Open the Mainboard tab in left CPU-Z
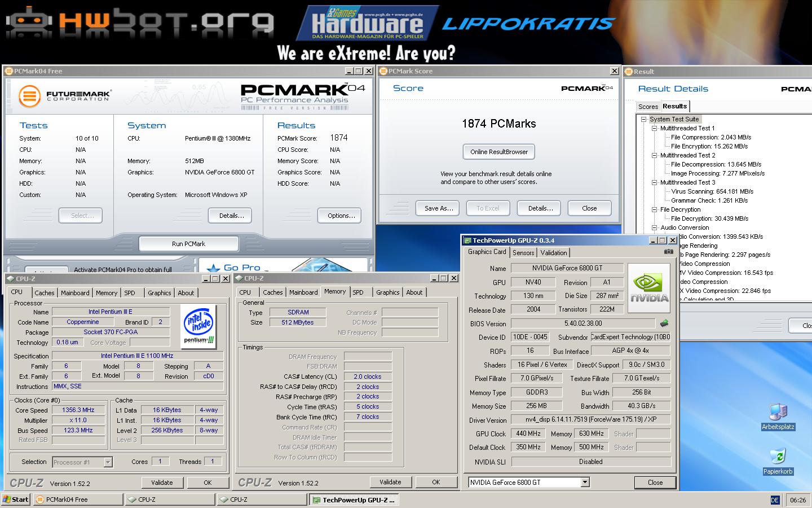Screen dimensions: 812x508 point(75,293)
